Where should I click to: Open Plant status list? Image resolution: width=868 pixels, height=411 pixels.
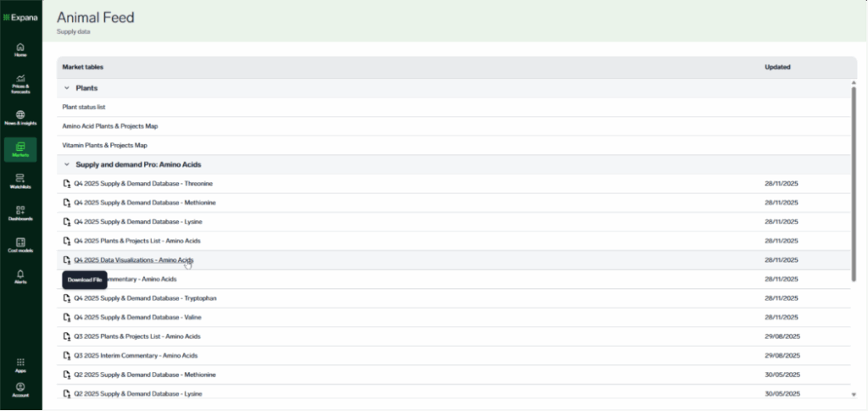pyautogui.click(x=84, y=107)
